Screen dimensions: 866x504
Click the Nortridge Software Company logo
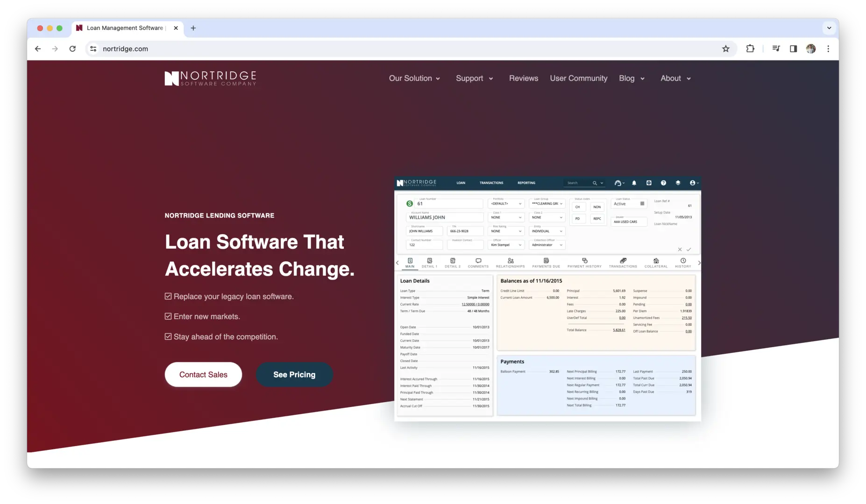tap(210, 78)
